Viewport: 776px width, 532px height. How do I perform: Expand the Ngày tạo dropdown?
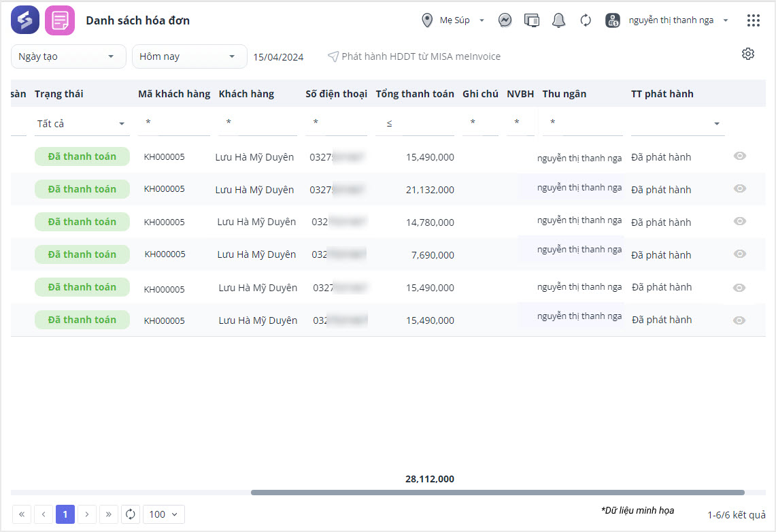pyautogui.click(x=69, y=56)
